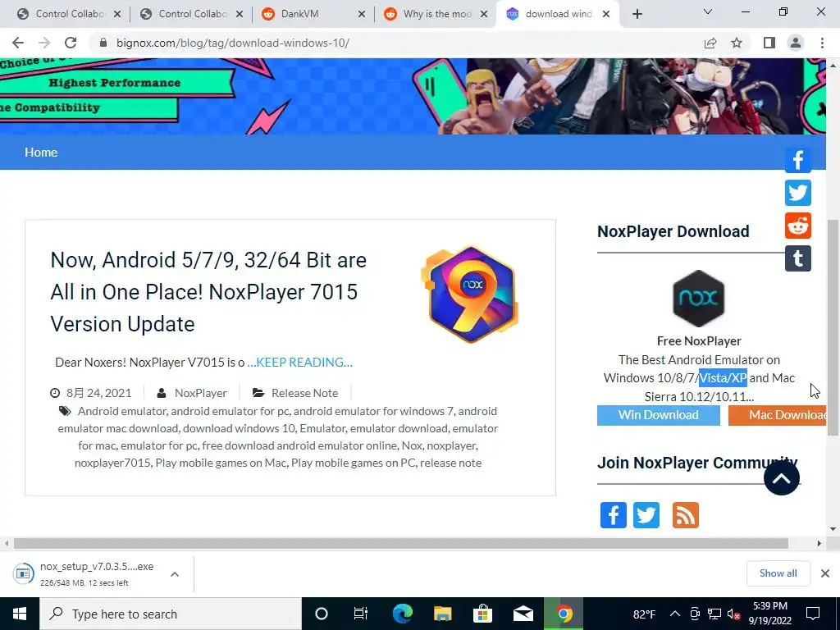Click the 'download windows 10' tag

point(239,428)
